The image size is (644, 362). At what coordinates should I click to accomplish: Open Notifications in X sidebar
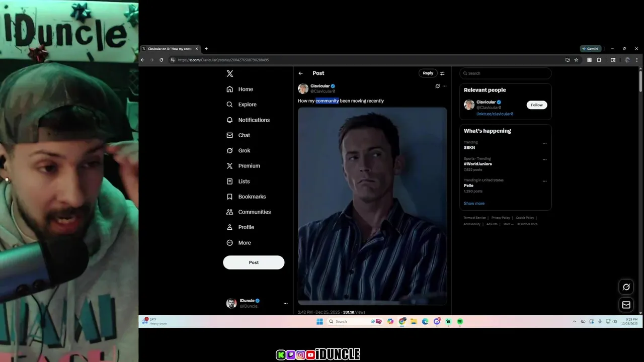pyautogui.click(x=248, y=120)
